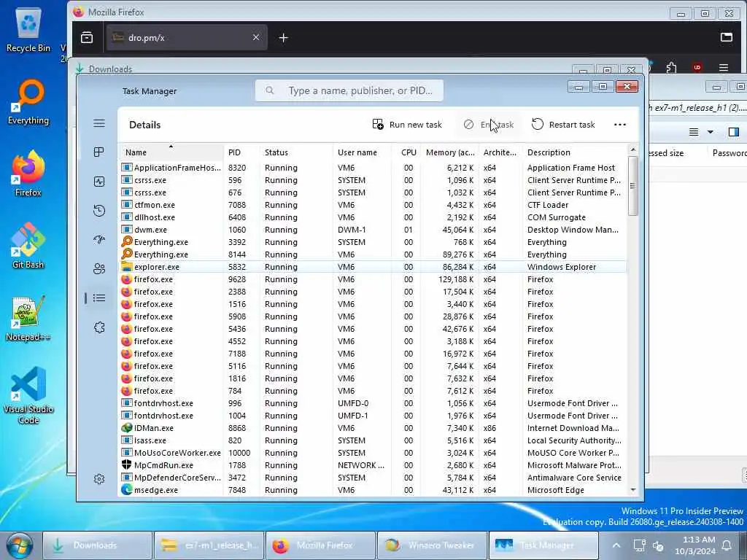747x560 pixels.
Task: Switch to Downloads taskbar button
Action: (98, 545)
